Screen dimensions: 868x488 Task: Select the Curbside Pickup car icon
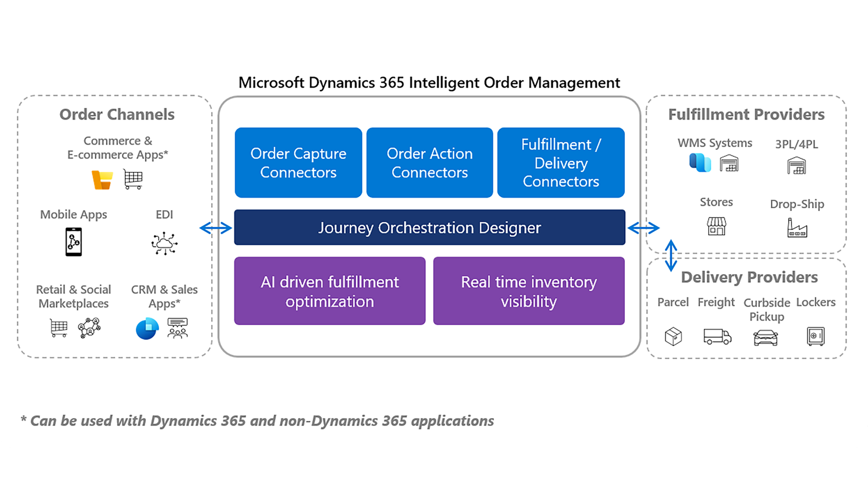pyautogui.click(x=765, y=338)
